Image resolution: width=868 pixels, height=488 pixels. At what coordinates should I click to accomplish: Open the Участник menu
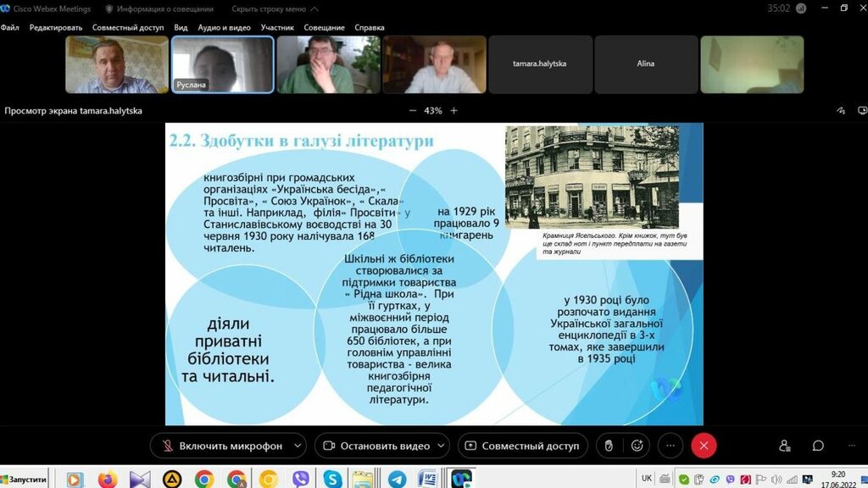pos(277,27)
